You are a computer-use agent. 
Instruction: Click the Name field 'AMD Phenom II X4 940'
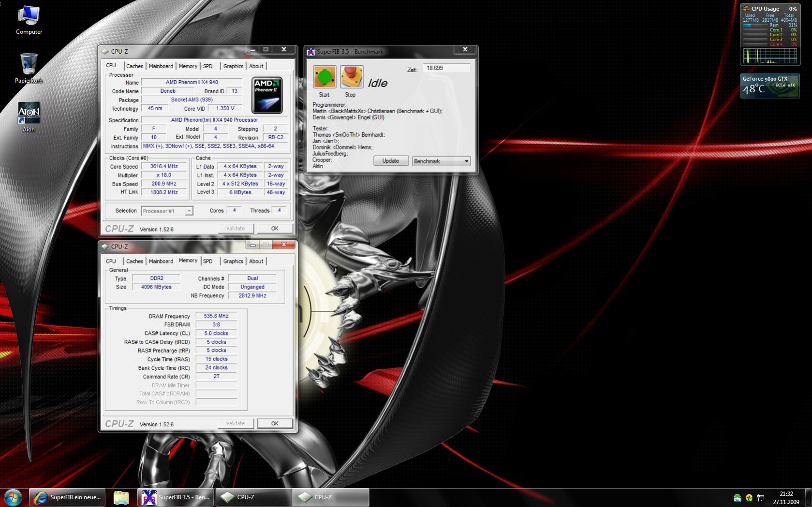pos(192,82)
